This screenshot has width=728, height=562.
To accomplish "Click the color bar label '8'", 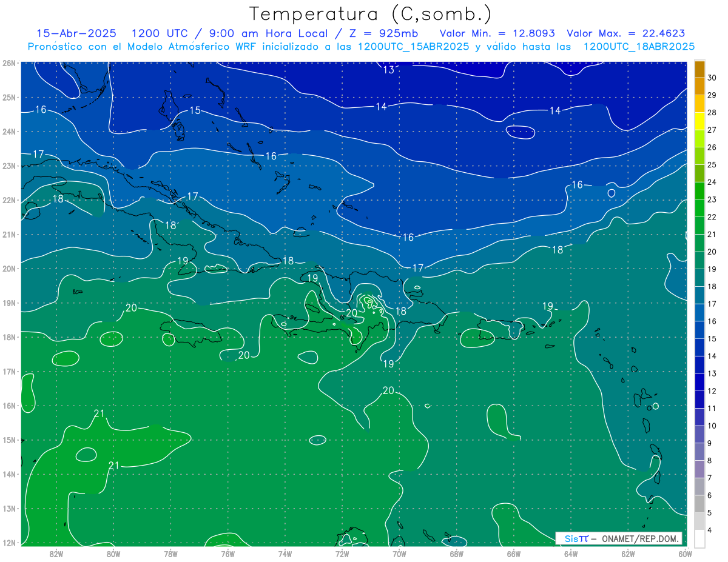I will (x=709, y=461).
